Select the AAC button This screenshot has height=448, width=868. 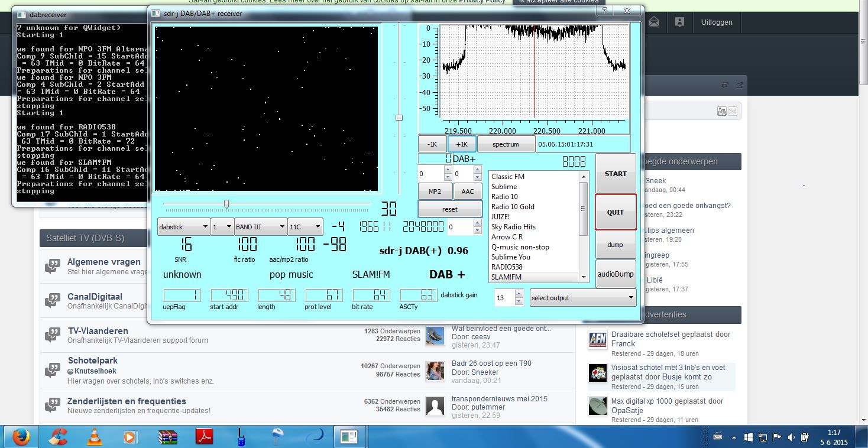pos(468,191)
